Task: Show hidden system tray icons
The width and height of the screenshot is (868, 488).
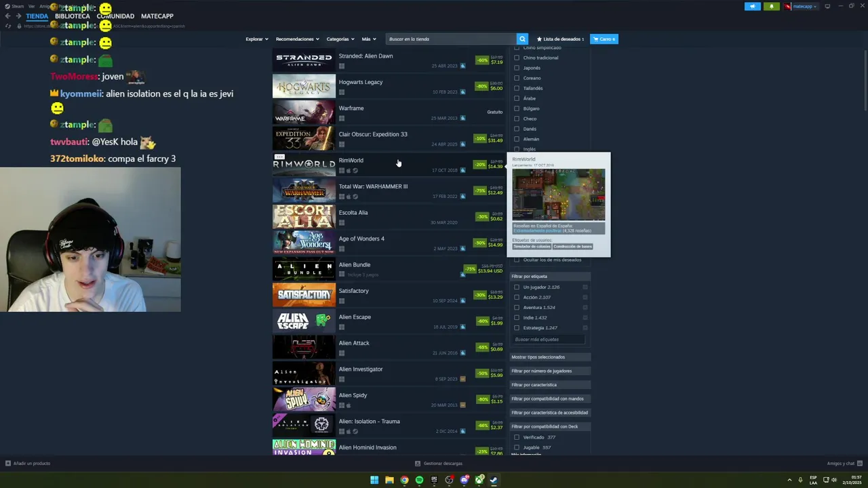Action: click(789, 480)
